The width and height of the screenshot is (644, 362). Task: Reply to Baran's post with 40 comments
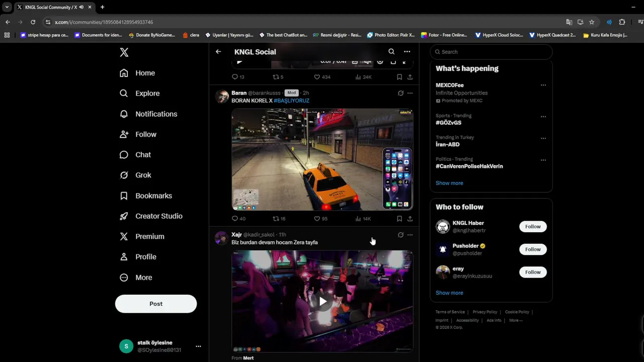[238, 219]
